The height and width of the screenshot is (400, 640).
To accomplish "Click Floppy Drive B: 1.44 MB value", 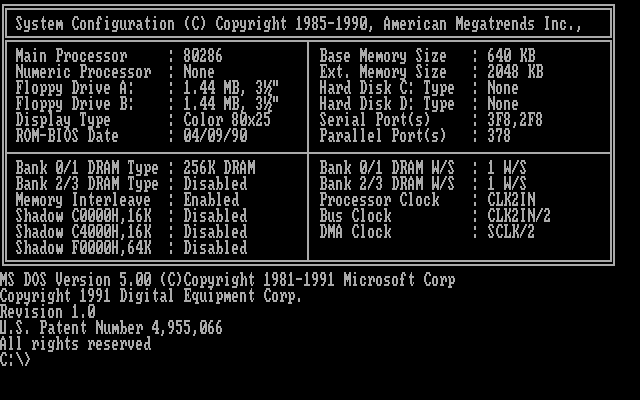I will [231, 104].
